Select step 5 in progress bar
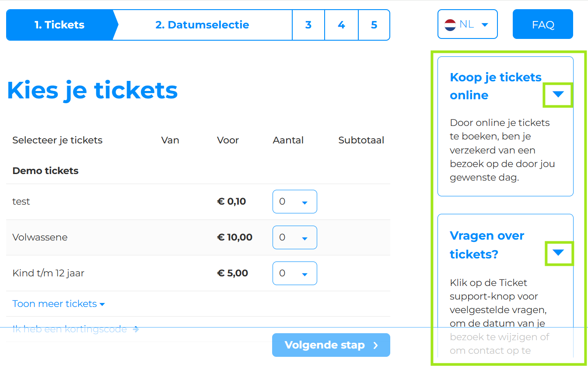This screenshot has width=588, height=366. [374, 25]
